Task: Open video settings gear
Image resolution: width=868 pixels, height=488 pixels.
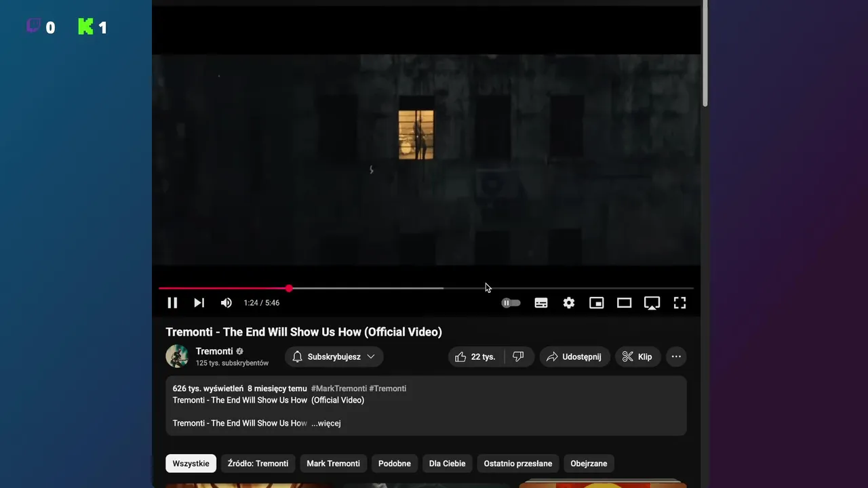Action: [569, 303]
